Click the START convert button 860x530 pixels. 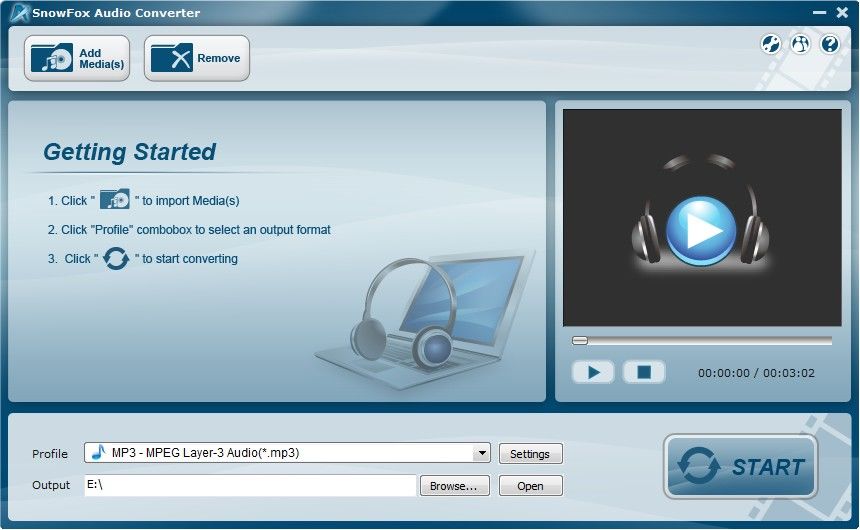pyautogui.click(x=740, y=466)
